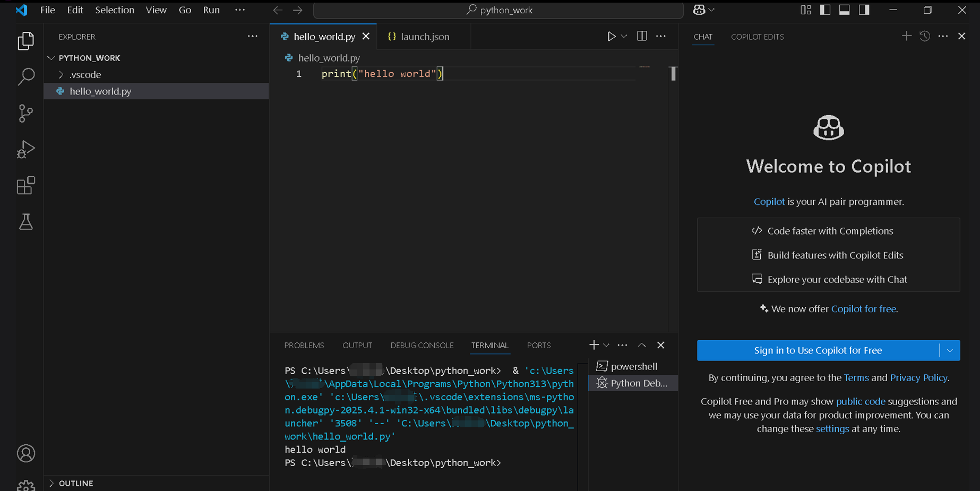Toggle the primary side bar layout button
The image size is (980, 491).
coord(825,10)
